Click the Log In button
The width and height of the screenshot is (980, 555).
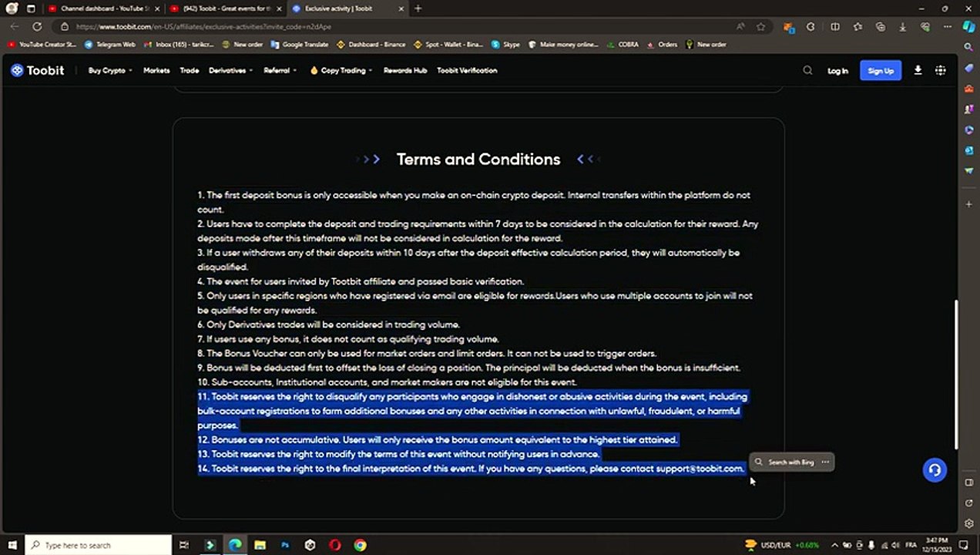coord(837,70)
